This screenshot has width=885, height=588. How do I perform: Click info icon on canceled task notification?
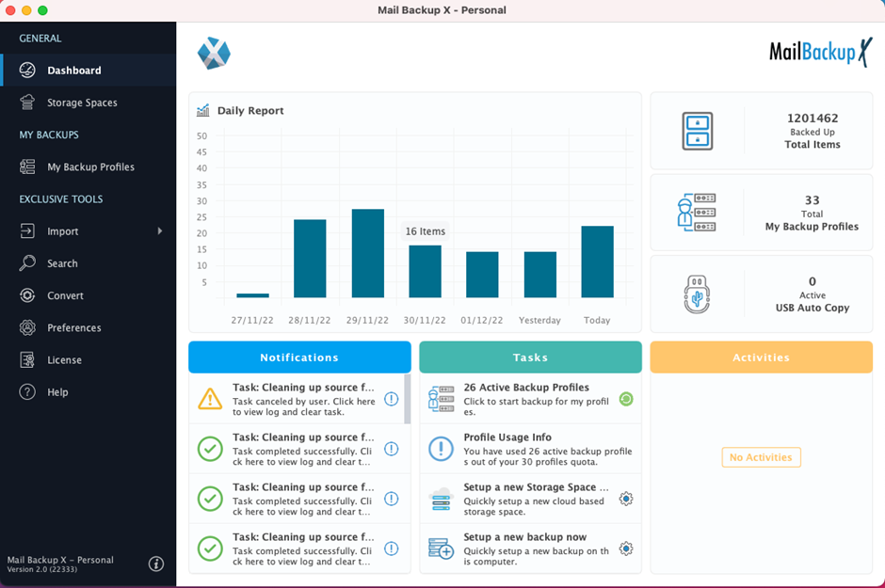tap(391, 399)
